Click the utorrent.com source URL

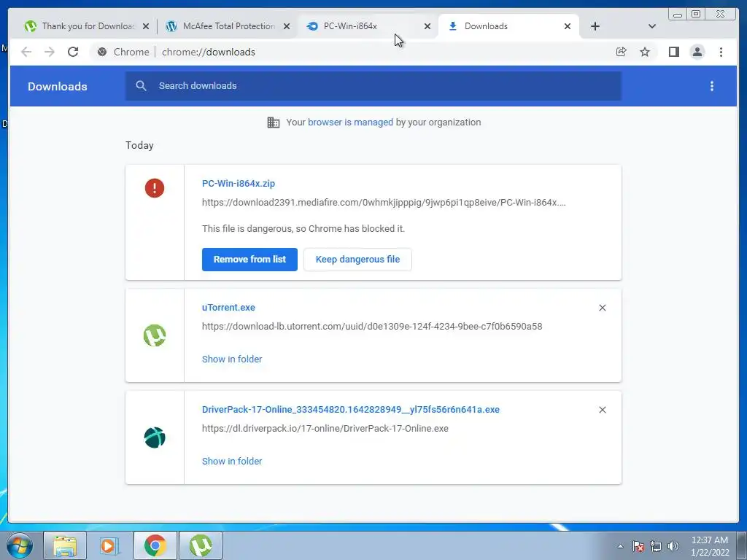[x=372, y=326]
